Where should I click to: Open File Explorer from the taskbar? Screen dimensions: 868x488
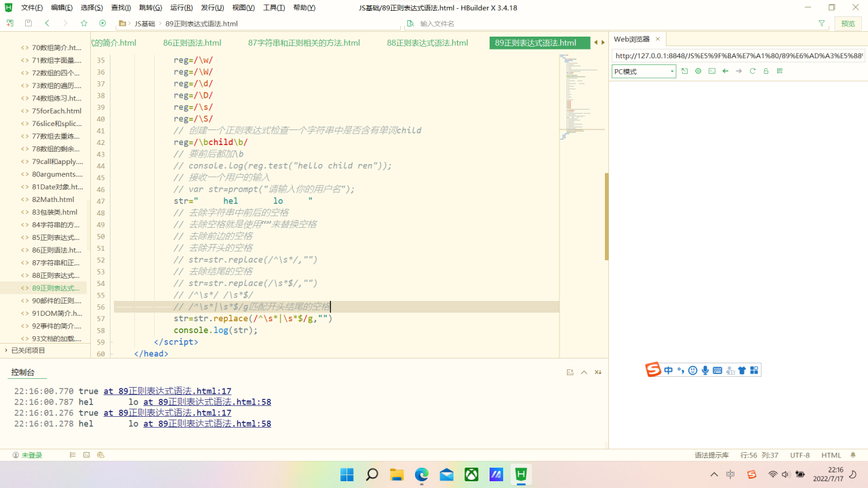pos(397,474)
